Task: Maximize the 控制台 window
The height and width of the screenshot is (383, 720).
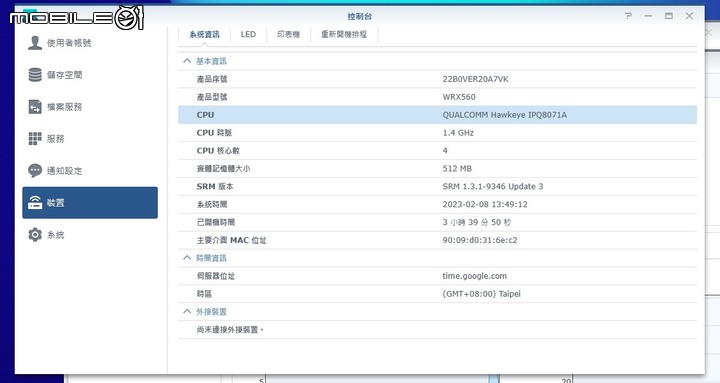Action: pos(669,16)
